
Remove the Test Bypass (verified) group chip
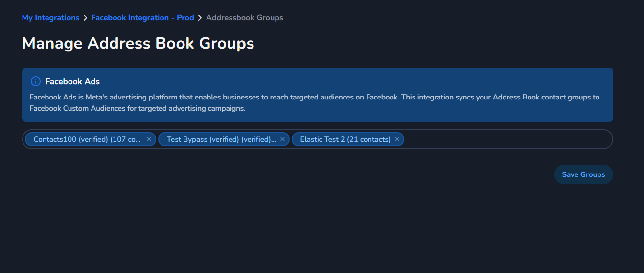(x=282, y=139)
